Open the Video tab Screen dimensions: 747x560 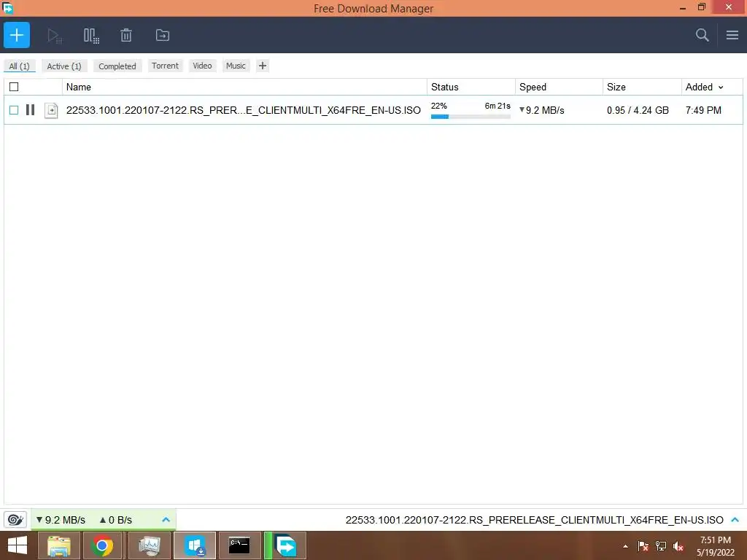pyautogui.click(x=203, y=66)
